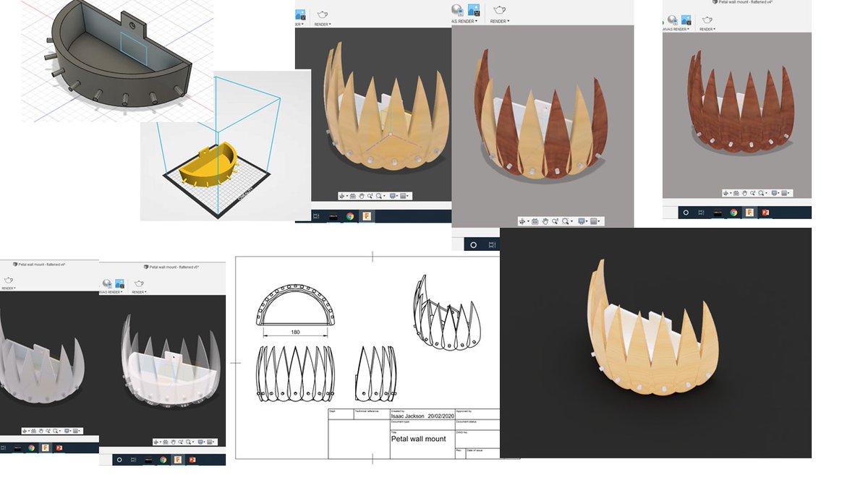Click the teapot Render icon in walnut window
868x488 pixels.
[x=707, y=20]
